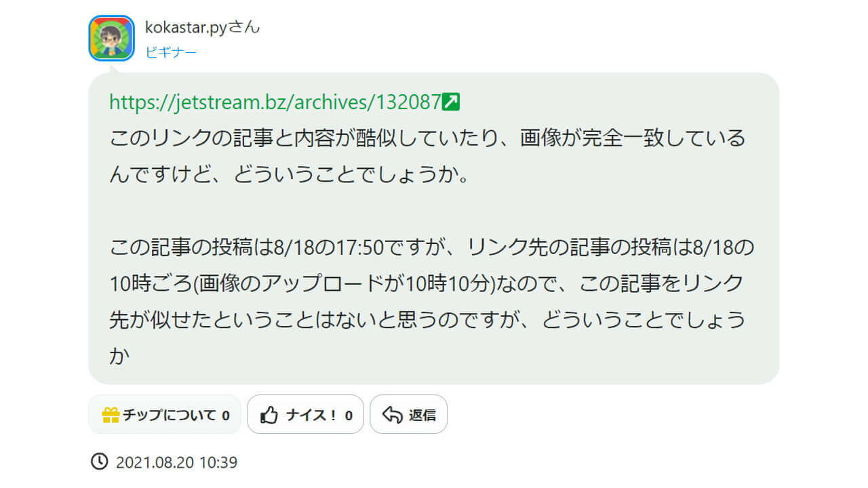The image size is (868, 488).
Task: Click the chip count number beside チップについて
Action: point(226,415)
